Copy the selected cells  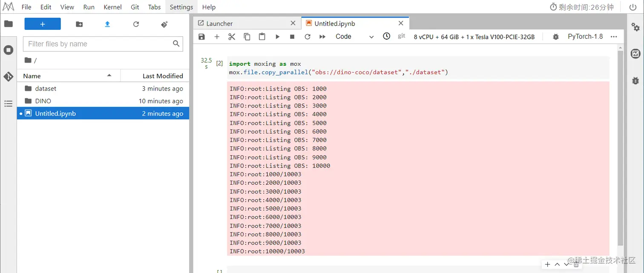pos(247,37)
